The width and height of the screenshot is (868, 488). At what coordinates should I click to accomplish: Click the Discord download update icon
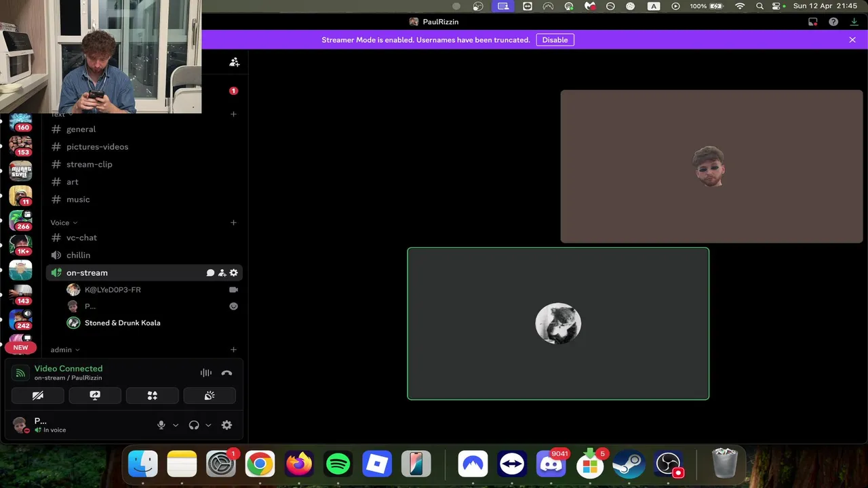854,22
